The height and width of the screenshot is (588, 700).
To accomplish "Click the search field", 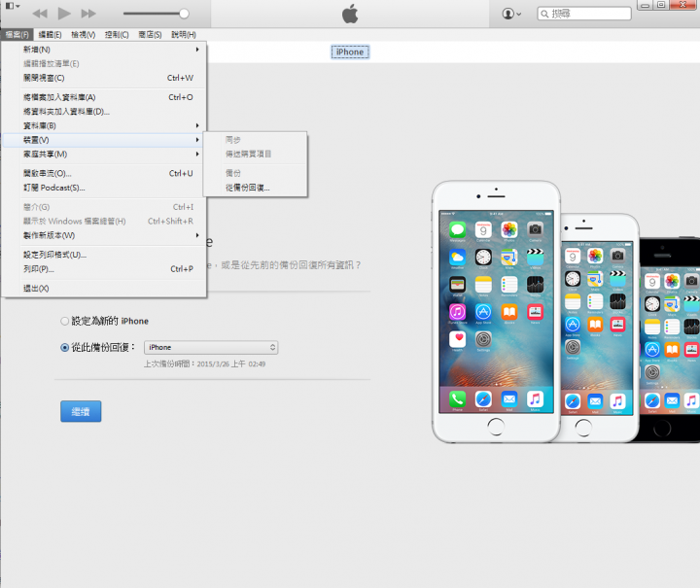I will [x=584, y=14].
